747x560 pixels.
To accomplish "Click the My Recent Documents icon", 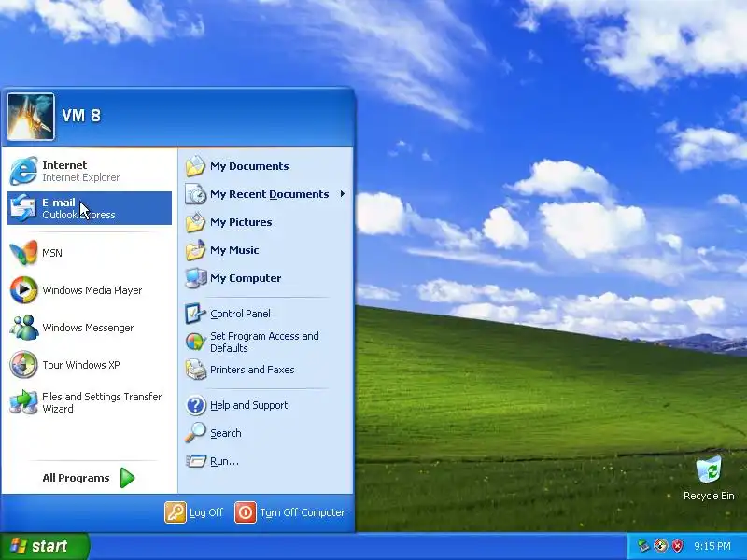I will point(195,194).
